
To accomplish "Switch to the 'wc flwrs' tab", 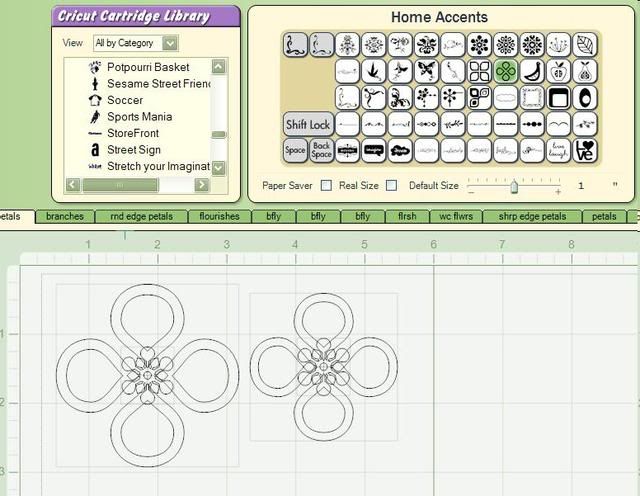I will (456, 216).
